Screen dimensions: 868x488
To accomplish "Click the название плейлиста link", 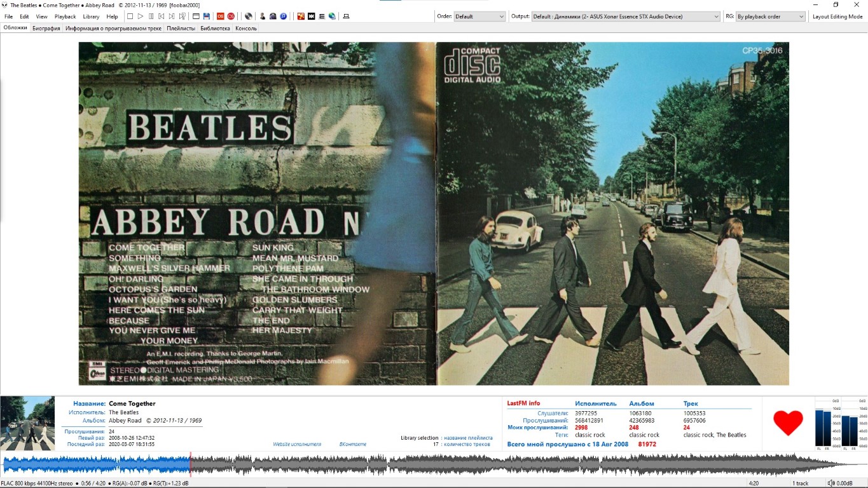I will pos(468,438).
